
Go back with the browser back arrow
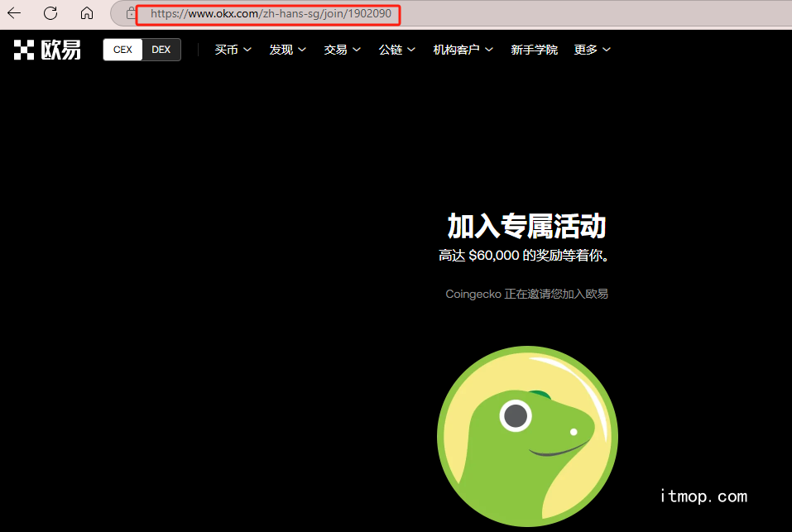14,13
